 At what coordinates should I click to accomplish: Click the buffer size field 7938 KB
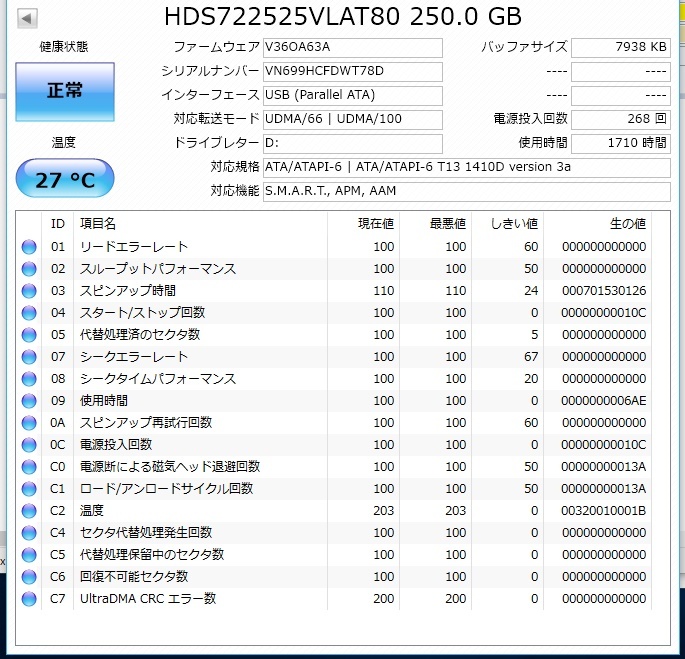tap(621, 47)
